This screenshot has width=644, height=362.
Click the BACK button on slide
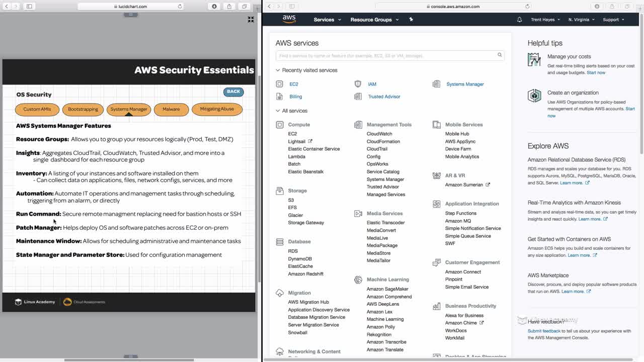[x=233, y=92]
